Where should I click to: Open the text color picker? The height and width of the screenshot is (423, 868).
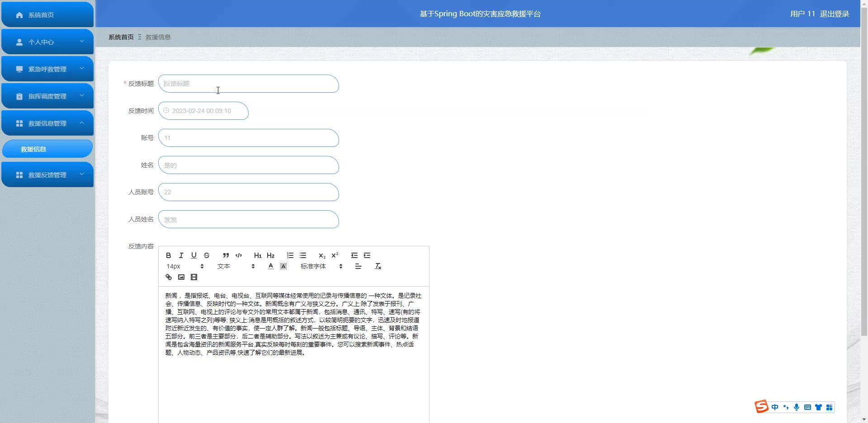coord(271,266)
